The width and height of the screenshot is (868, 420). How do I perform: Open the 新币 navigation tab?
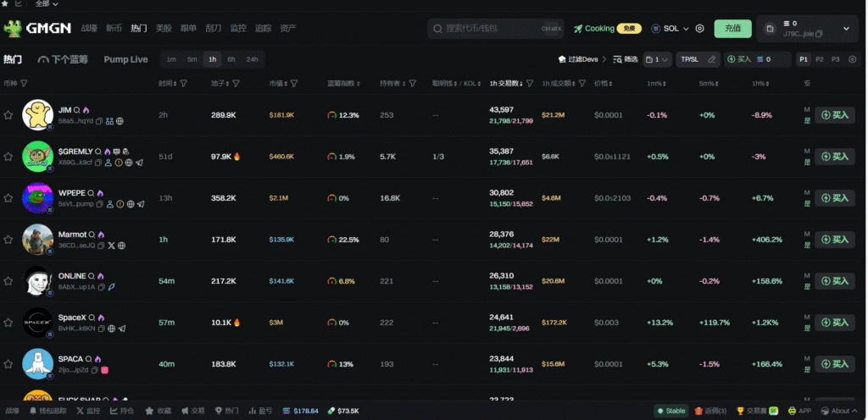point(114,29)
